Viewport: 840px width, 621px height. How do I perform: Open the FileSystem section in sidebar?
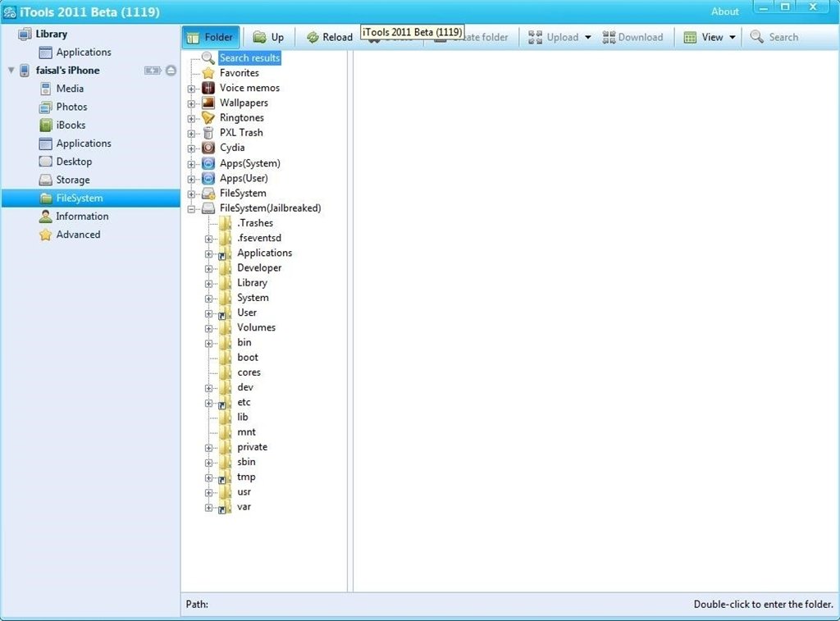[90, 198]
